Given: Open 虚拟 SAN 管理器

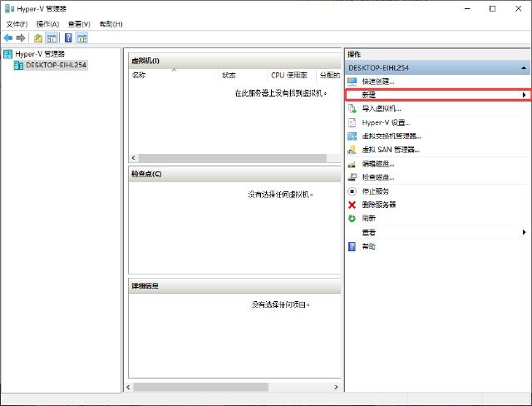Looking at the screenshot, I should pyautogui.click(x=391, y=150).
